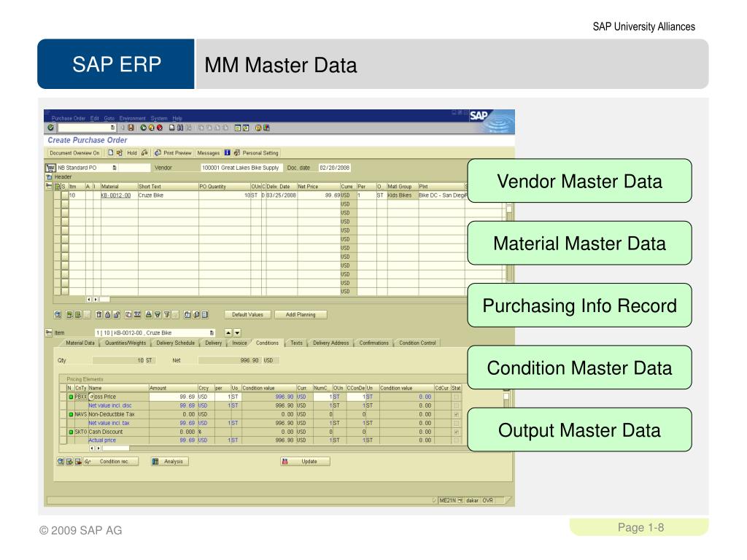Click the Find binoculars icon

coord(180,128)
